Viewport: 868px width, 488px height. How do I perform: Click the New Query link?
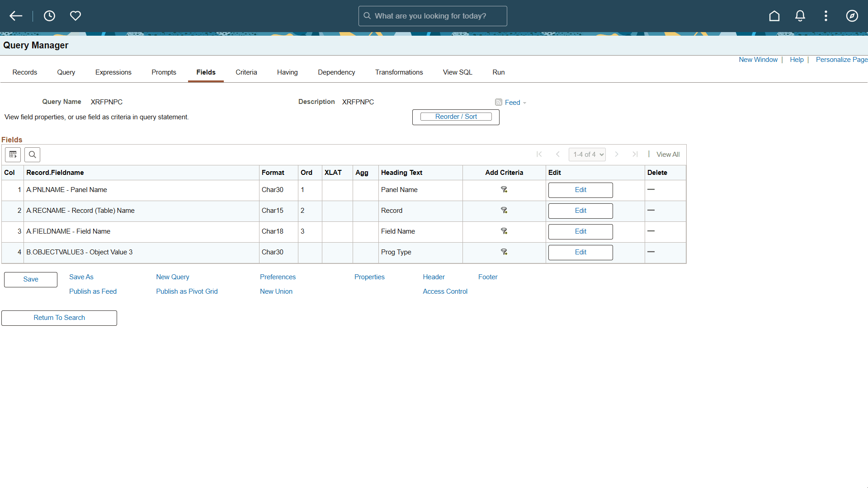[173, 277]
